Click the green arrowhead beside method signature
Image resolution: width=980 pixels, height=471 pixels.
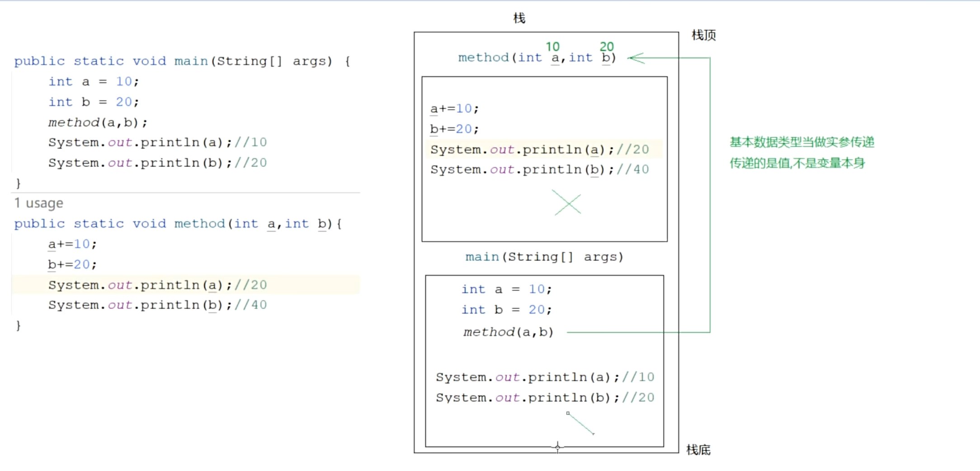point(636,58)
